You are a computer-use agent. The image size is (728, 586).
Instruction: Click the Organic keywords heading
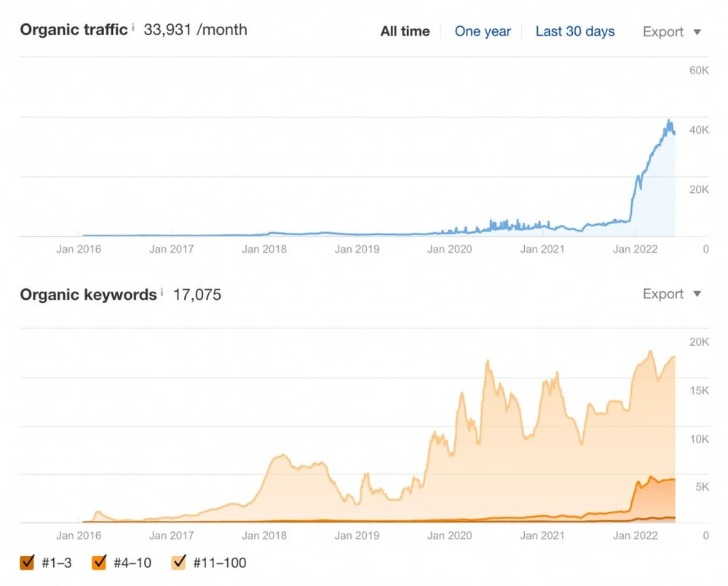[87, 294]
